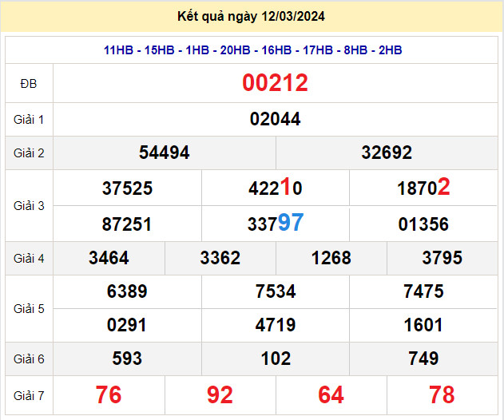Select the Giải 6 number 749

pos(423,359)
